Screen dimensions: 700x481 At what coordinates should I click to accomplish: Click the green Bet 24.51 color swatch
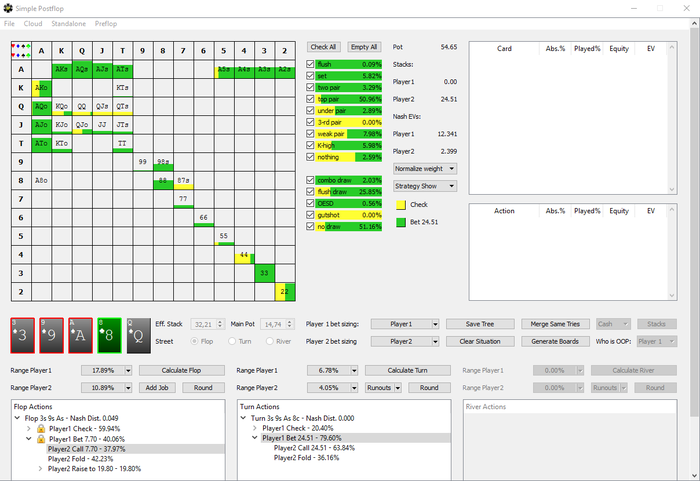click(401, 222)
